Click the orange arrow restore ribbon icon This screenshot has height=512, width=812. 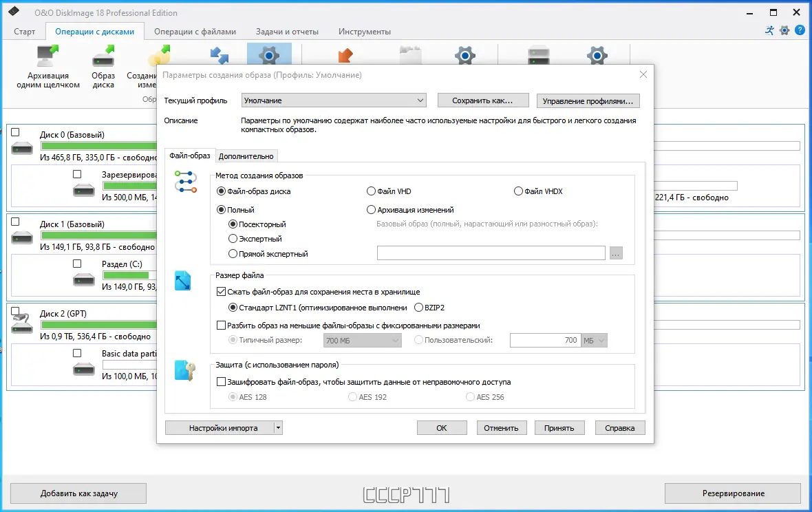tap(345, 55)
